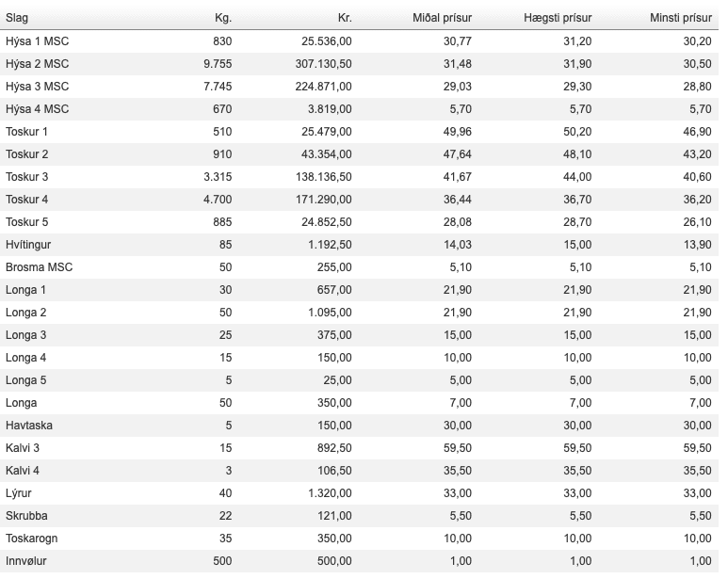This screenshot has width=728, height=579.
Task: Click the Slag column header
Action: 17,18
